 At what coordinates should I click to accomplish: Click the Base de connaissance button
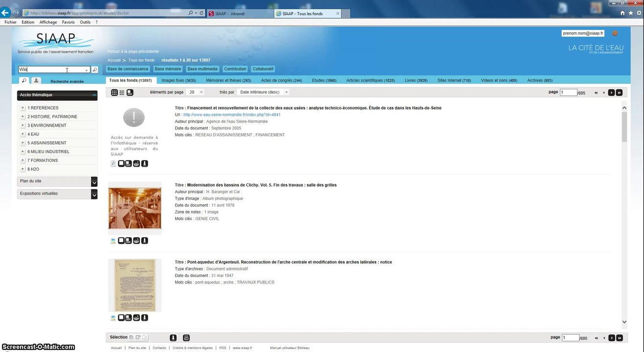(128, 69)
